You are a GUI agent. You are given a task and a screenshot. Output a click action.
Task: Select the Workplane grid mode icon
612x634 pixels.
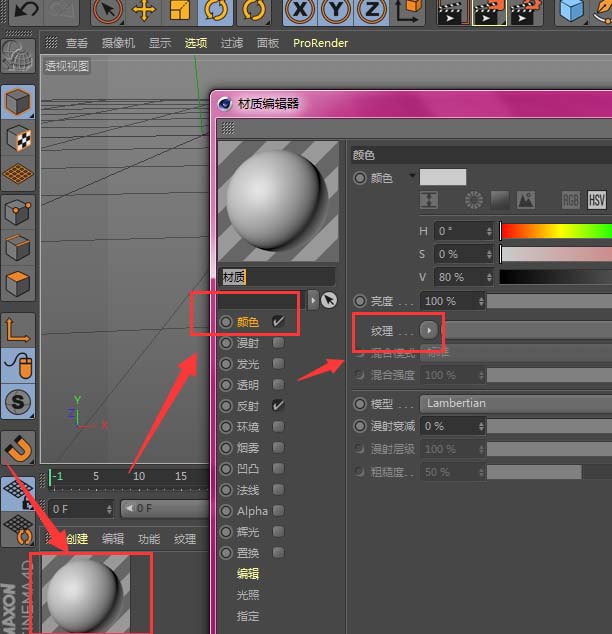pyautogui.click(x=18, y=174)
